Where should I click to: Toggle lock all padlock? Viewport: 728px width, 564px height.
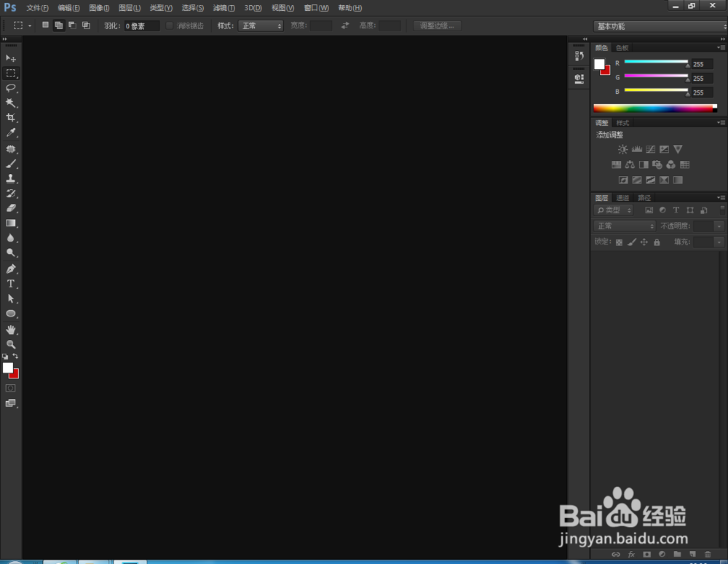coord(657,242)
